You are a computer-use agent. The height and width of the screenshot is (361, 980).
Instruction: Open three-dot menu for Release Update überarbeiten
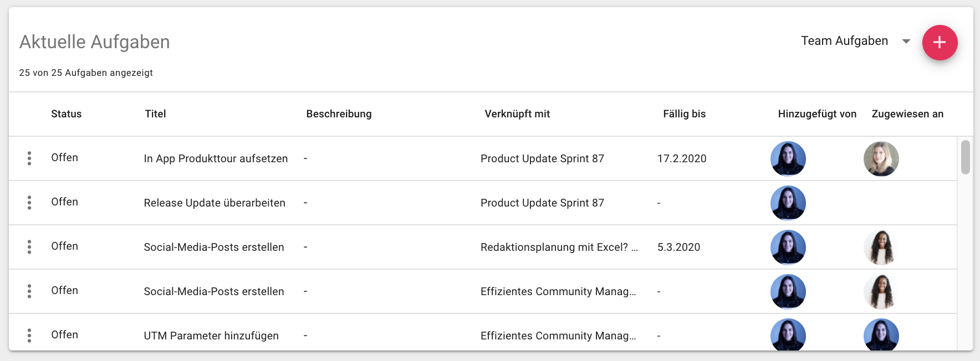pos(29,203)
